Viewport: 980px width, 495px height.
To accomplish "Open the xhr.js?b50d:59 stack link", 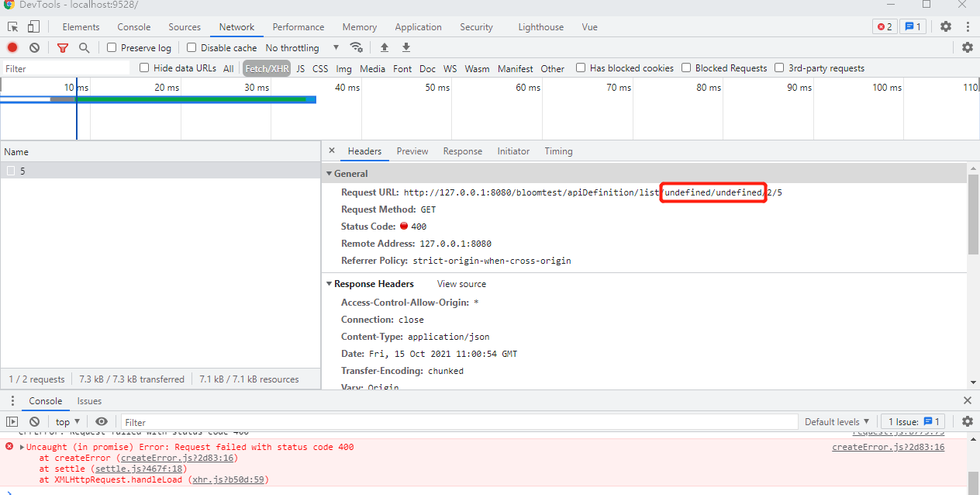I will (229, 479).
